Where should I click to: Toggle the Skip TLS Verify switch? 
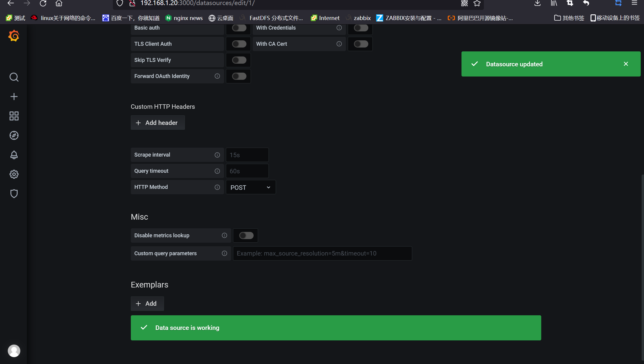(239, 60)
